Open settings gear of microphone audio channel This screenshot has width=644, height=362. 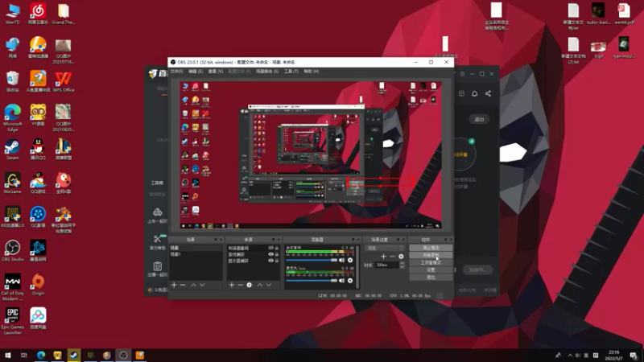350,281
